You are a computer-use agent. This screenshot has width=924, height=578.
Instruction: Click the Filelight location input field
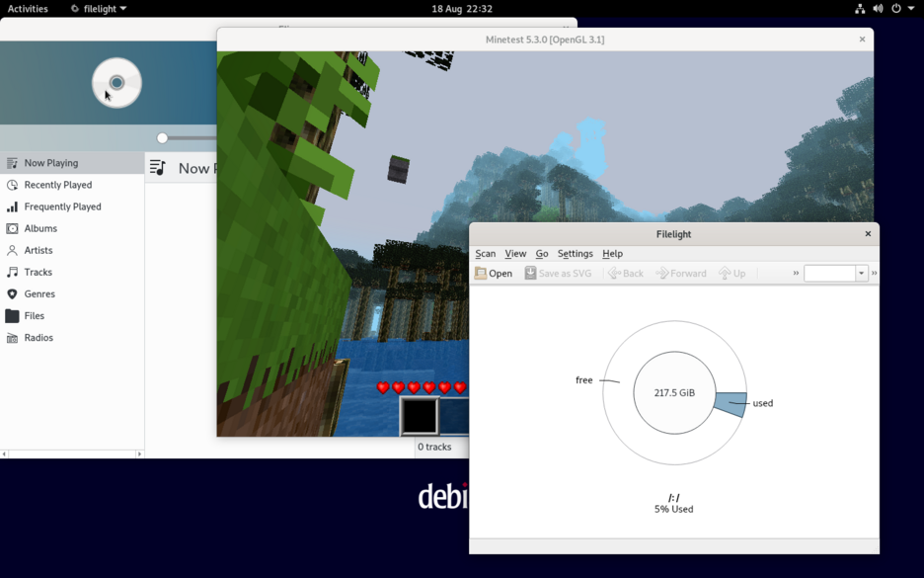click(x=829, y=273)
